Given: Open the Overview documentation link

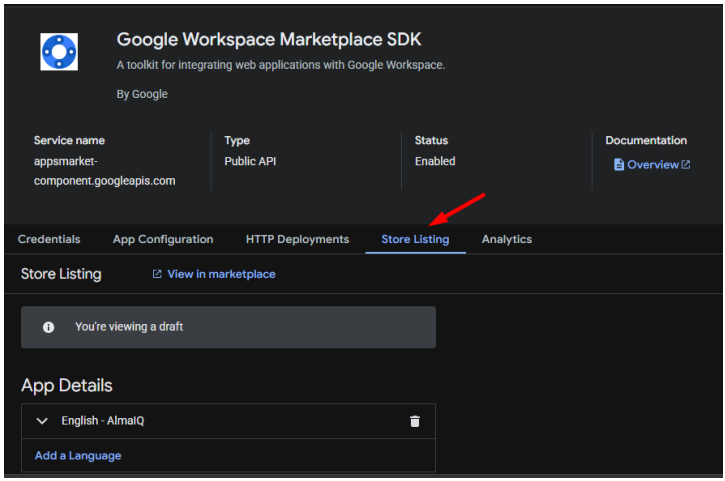Looking at the screenshot, I should [653, 165].
